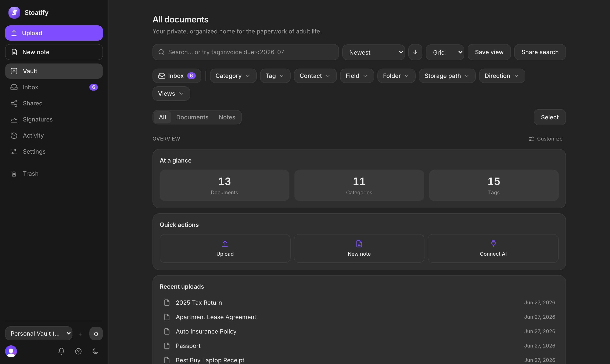Screen dimensions: 610x364
Task: Toggle dark mode moon icon
Action: coord(96,351)
